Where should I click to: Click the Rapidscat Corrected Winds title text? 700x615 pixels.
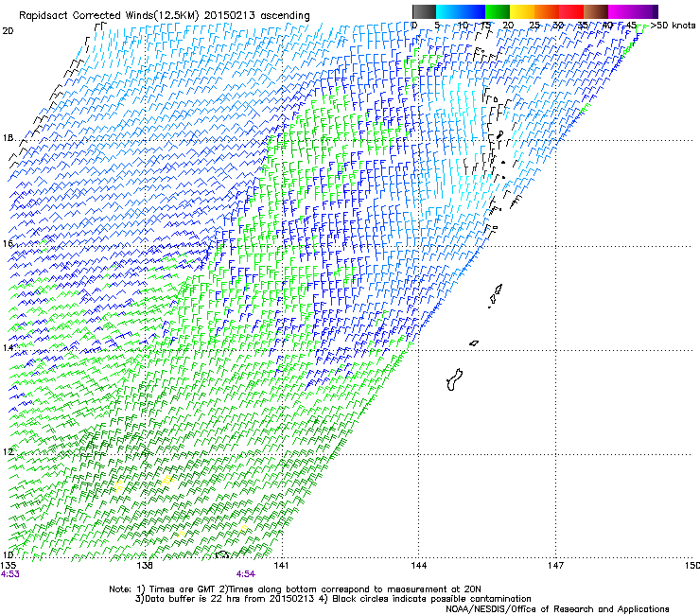[165, 16]
